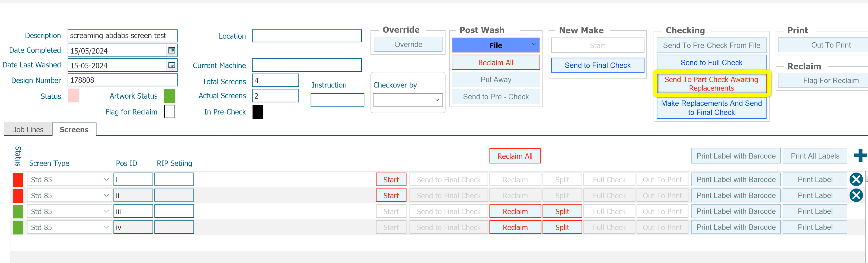The height and width of the screenshot is (263, 868).
Task: Click the New Make Start button
Action: (x=597, y=45)
